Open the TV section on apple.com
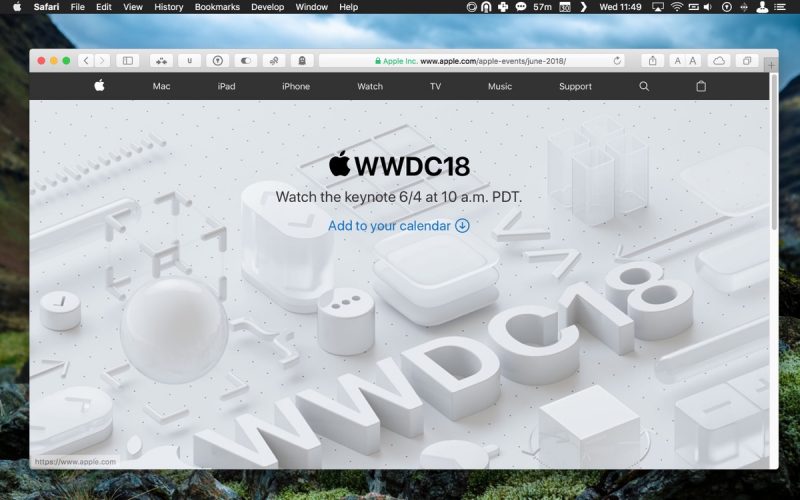This screenshot has width=800, height=500. [435, 86]
